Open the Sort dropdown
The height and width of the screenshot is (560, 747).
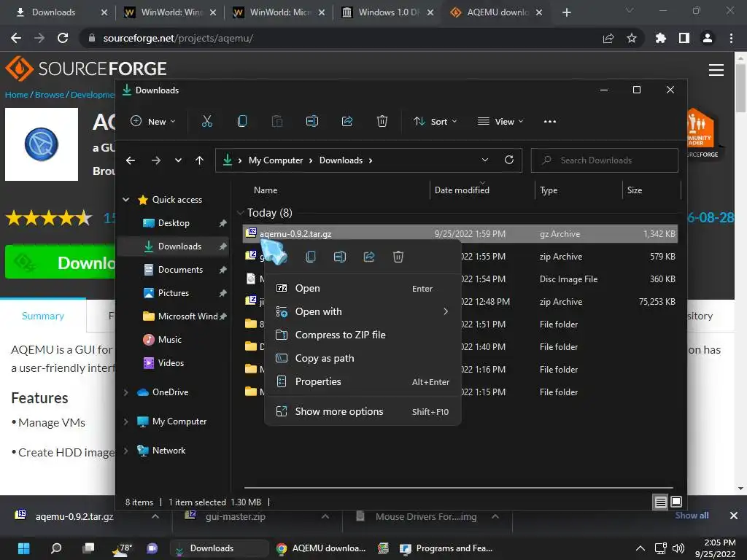tap(435, 122)
